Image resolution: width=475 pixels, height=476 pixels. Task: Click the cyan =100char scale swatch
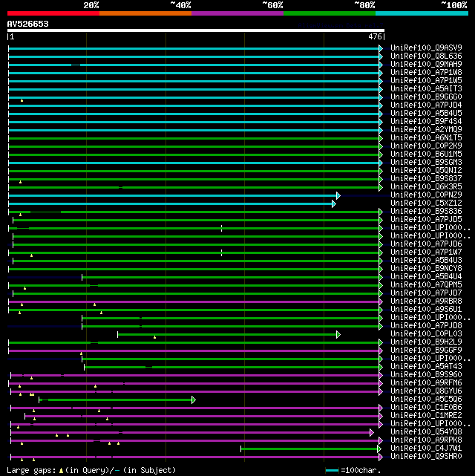click(x=332, y=471)
